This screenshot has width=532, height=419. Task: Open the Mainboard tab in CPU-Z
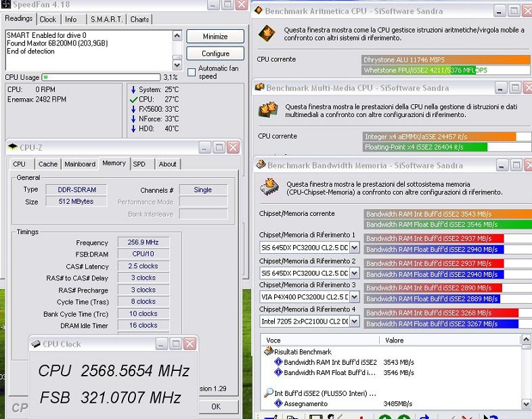[80, 164]
